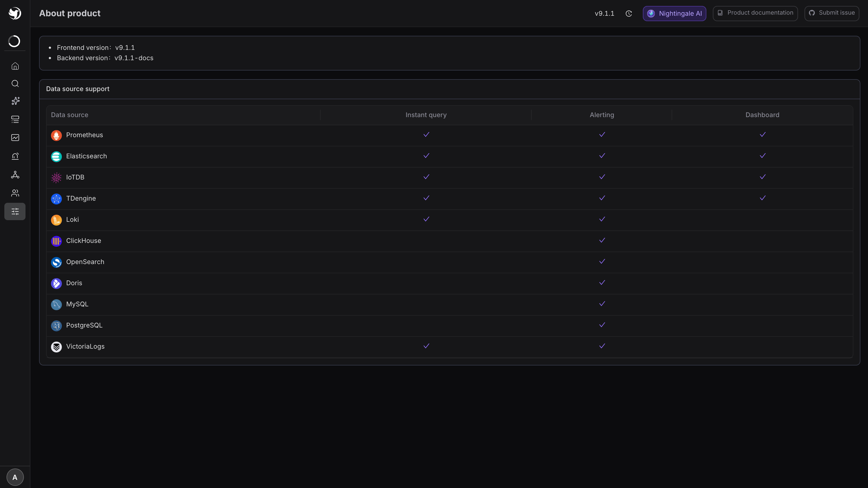Select the sliders settings sidebar icon

tap(15, 211)
